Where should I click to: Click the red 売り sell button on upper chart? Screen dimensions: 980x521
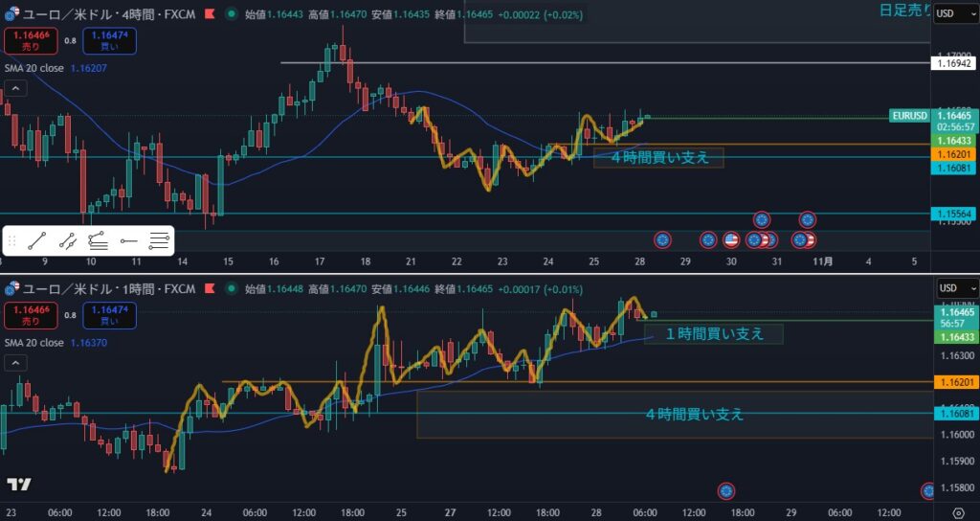pos(29,40)
